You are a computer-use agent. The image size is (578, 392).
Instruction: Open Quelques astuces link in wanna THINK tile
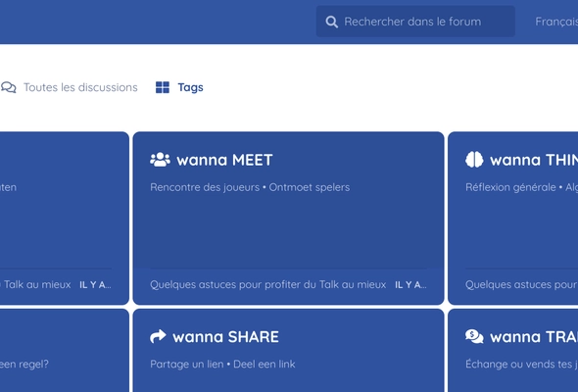click(521, 284)
